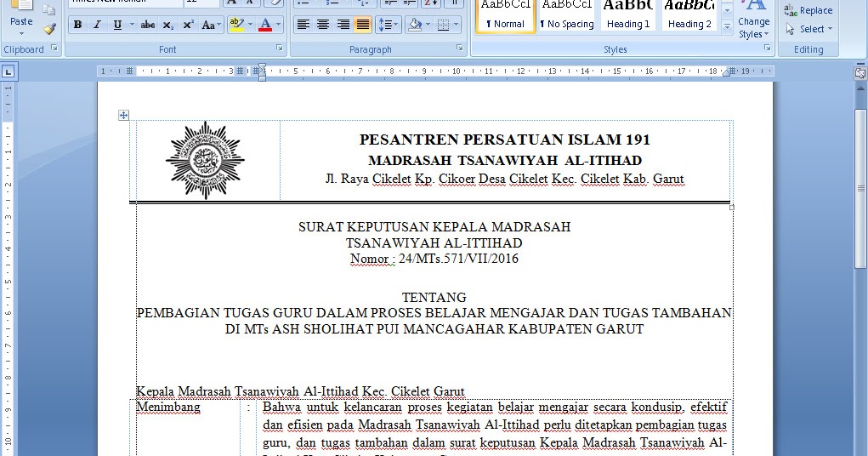Align text right
868x456 pixels.
click(343, 25)
